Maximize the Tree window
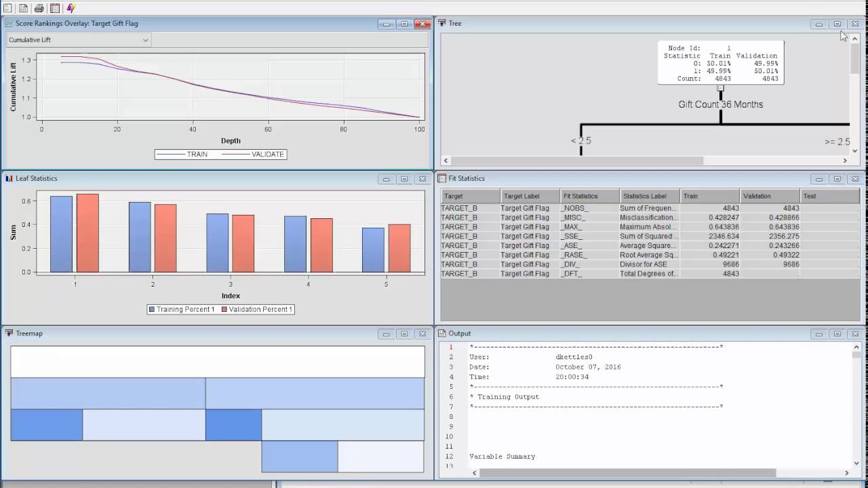This screenshot has height=488, width=868. 837,24
